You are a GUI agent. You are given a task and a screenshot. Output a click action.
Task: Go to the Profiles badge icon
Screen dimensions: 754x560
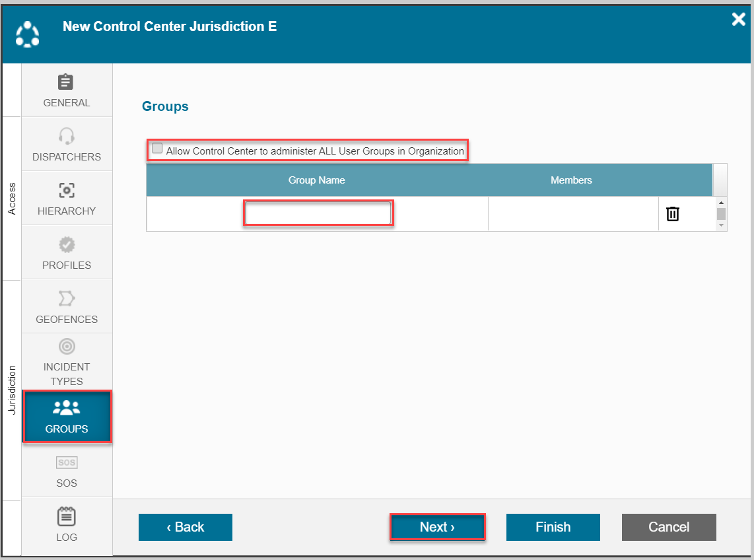point(66,244)
